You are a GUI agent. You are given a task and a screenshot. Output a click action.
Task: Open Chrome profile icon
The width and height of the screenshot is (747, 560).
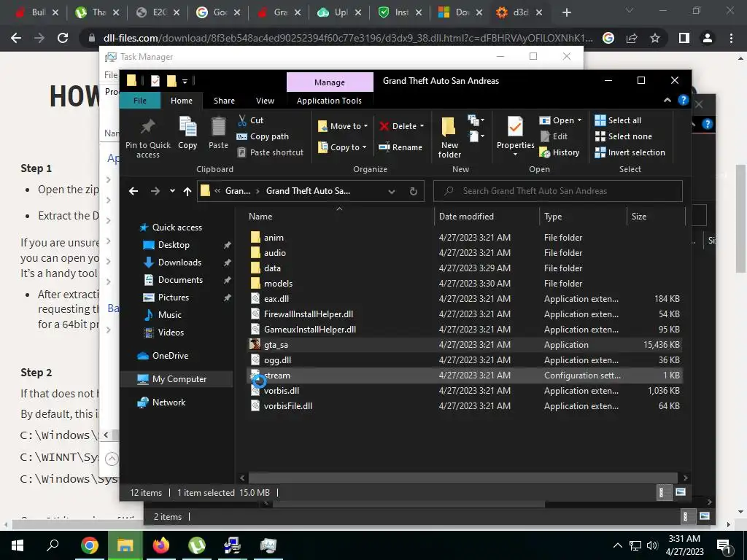pyautogui.click(x=708, y=38)
